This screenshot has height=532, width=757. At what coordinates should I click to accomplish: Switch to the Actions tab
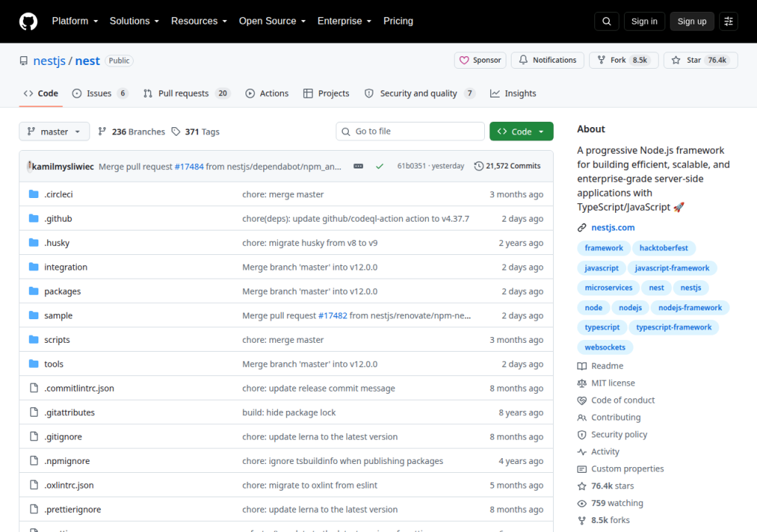tap(267, 94)
